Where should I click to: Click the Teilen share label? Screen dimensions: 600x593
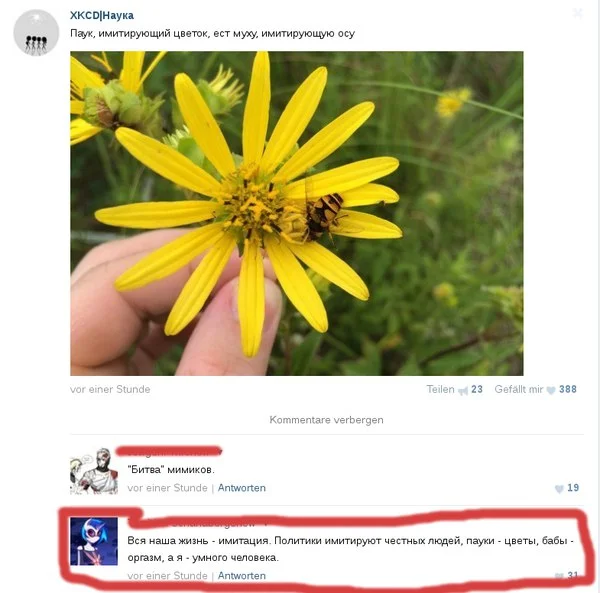pos(440,389)
